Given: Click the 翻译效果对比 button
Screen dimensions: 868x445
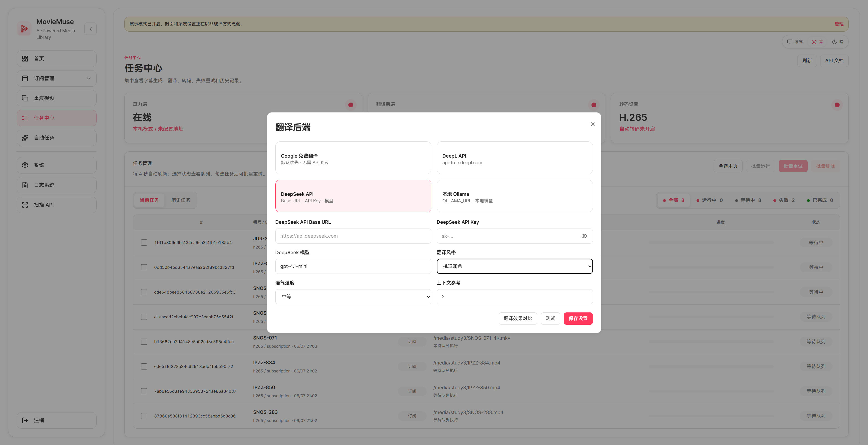Looking at the screenshot, I should 518,318.
